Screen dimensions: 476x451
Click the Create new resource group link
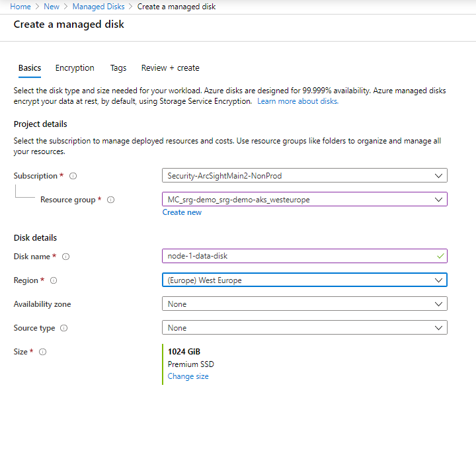182,212
